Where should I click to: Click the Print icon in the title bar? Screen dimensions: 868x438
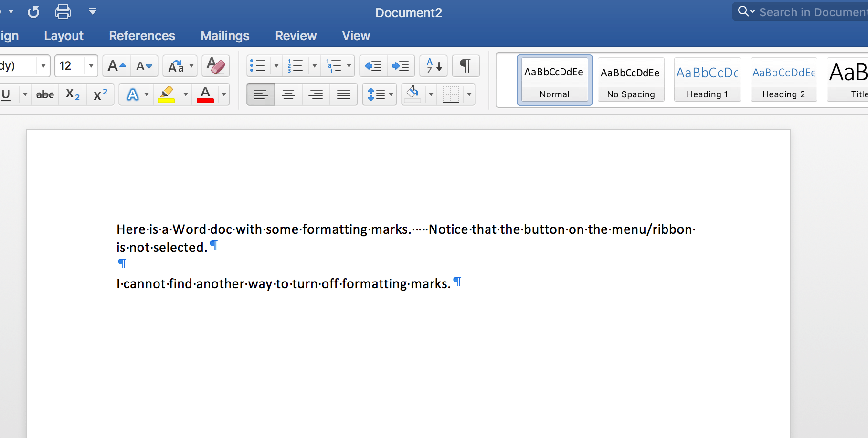[x=63, y=11]
